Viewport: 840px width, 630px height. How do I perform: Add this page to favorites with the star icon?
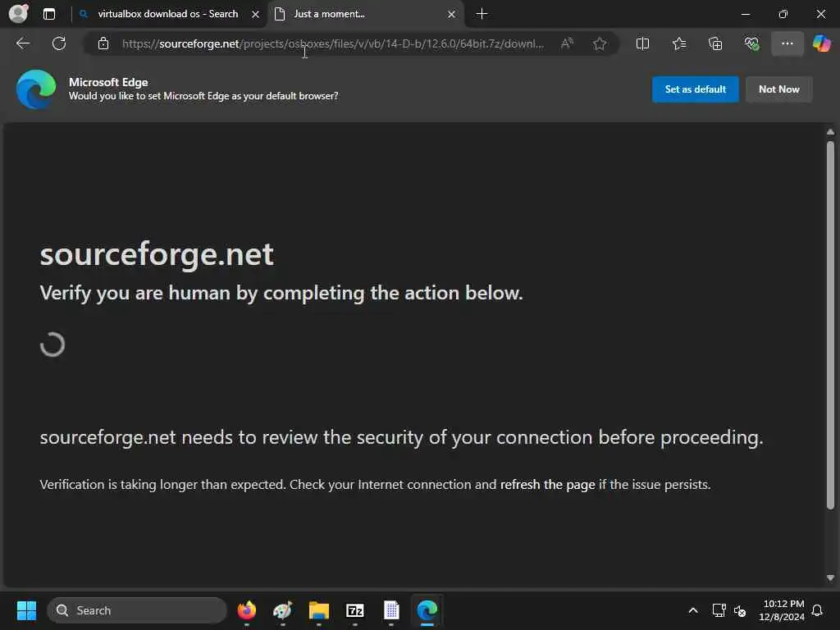(600, 43)
